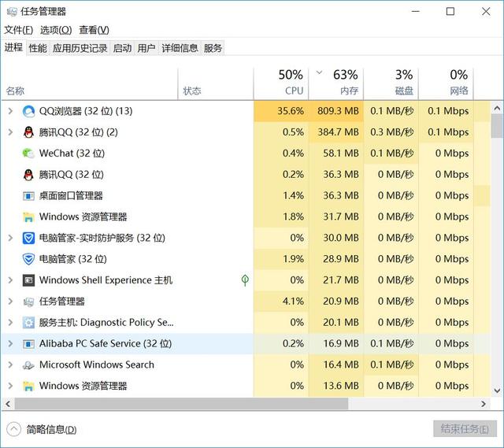Image resolution: width=504 pixels, height=448 pixels.
Task: Click the 电脑管家 (32 位) shield icon
Action: [28, 259]
